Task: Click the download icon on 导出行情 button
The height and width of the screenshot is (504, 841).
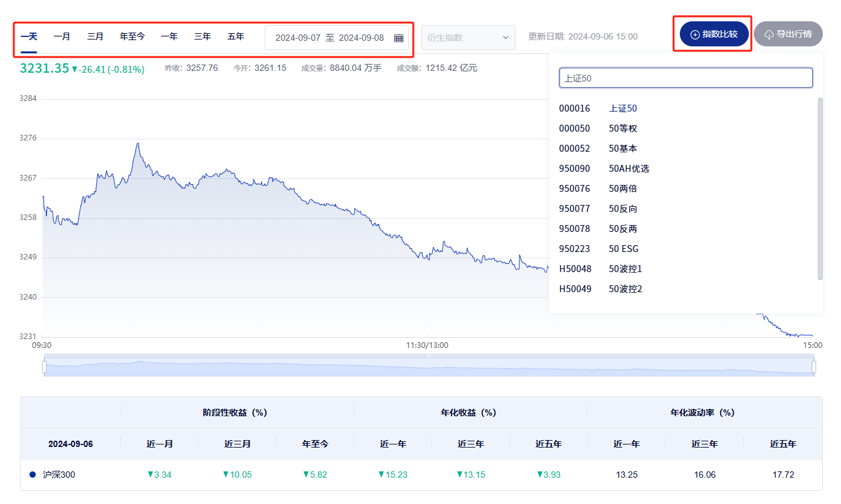Action: [x=770, y=34]
